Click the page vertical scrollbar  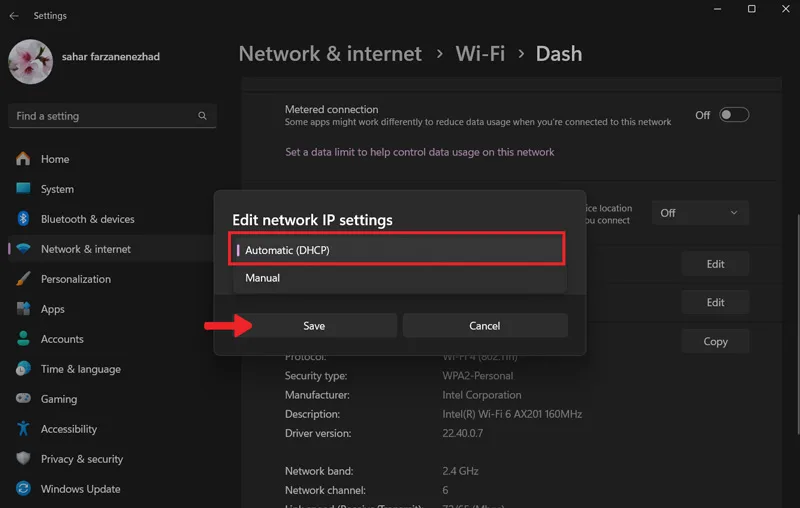click(797, 324)
